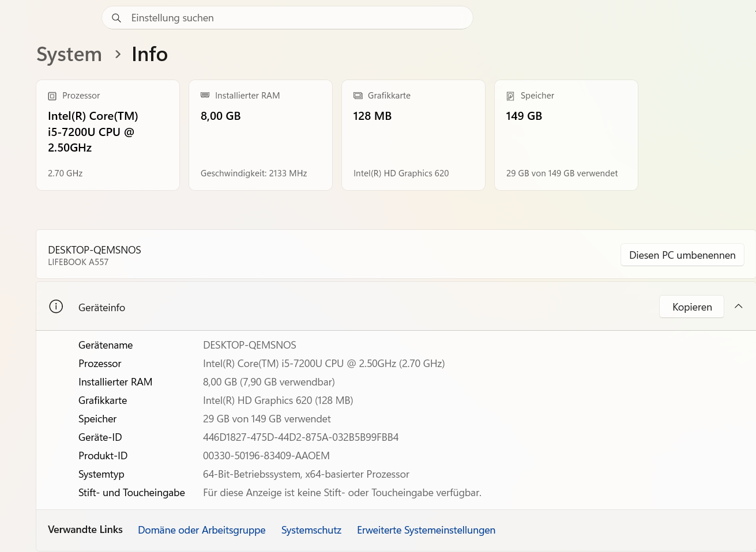756x552 pixels.
Task: Open the 'Domäne oder Arbeitsgruppe' link
Action: click(x=202, y=530)
